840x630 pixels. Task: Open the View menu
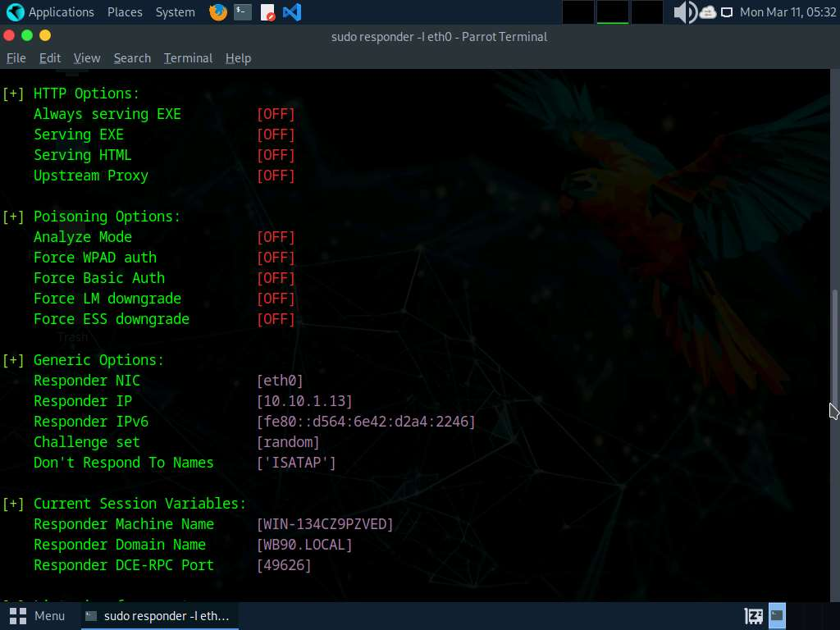tap(87, 58)
